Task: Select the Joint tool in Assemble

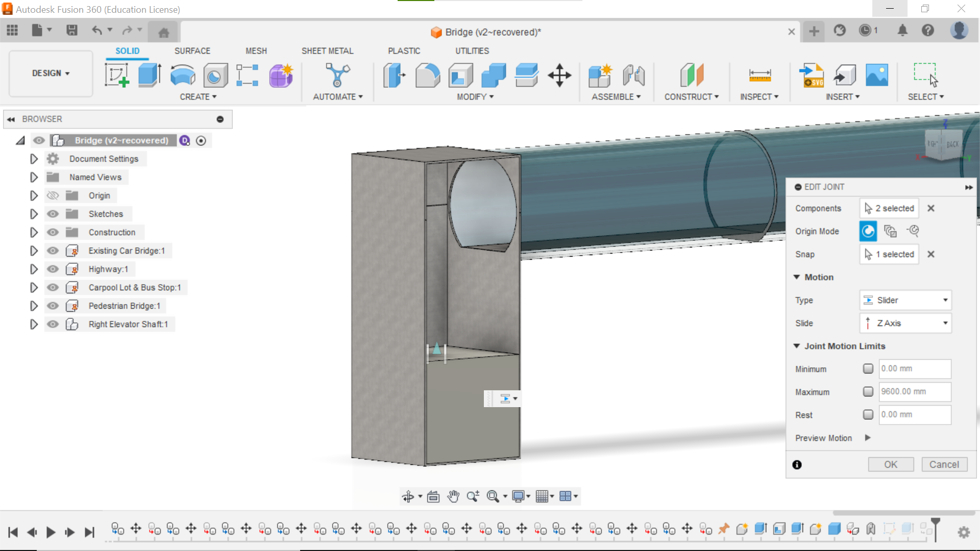Action: pyautogui.click(x=633, y=76)
